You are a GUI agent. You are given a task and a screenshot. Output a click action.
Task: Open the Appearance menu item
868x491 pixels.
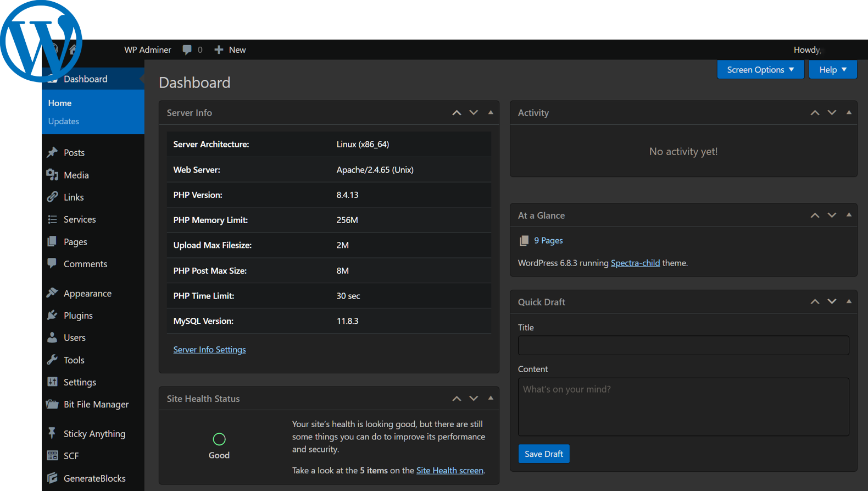click(x=87, y=293)
